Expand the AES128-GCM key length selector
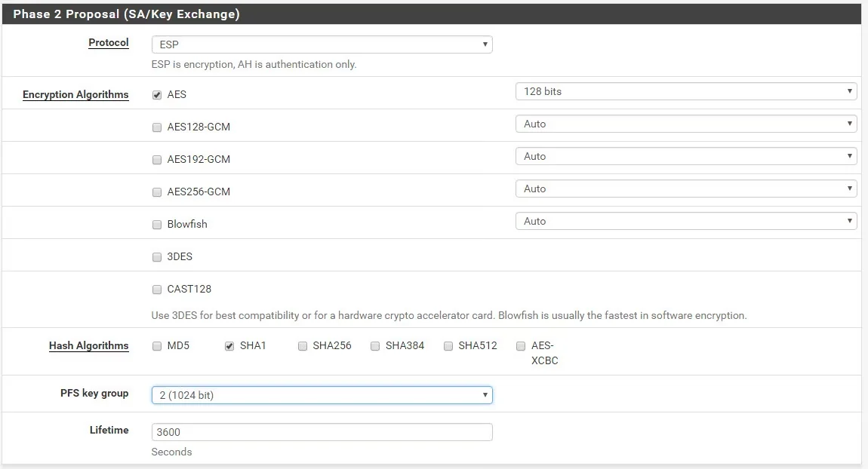868x469 pixels. pyautogui.click(x=685, y=124)
